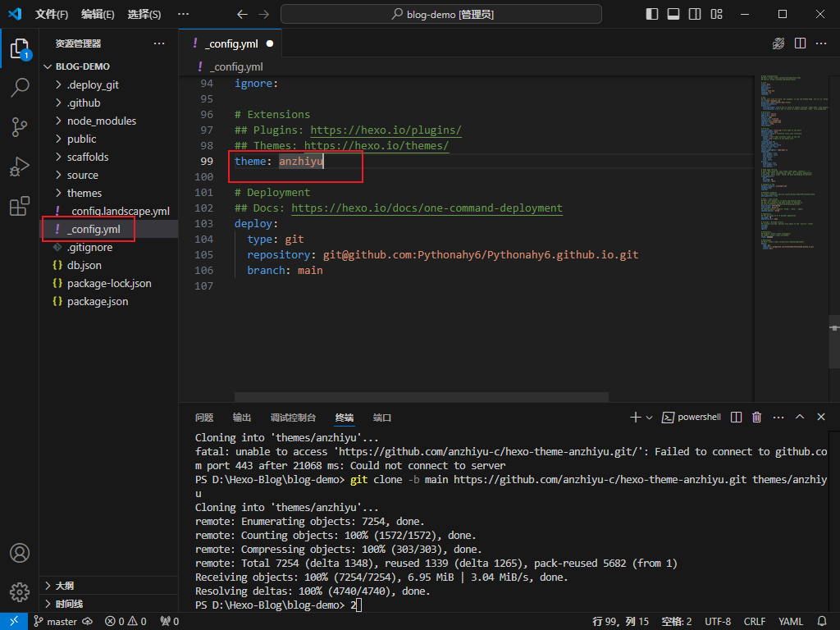Open the Source Control view icon
Screen dimensions: 840x630
click(20, 127)
